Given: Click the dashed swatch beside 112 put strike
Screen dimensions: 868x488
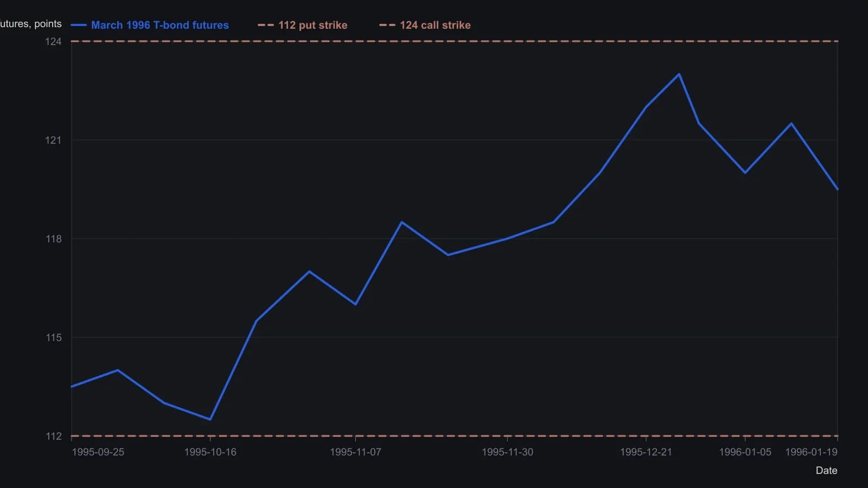Looking at the screenshot, I should (265, 25).
